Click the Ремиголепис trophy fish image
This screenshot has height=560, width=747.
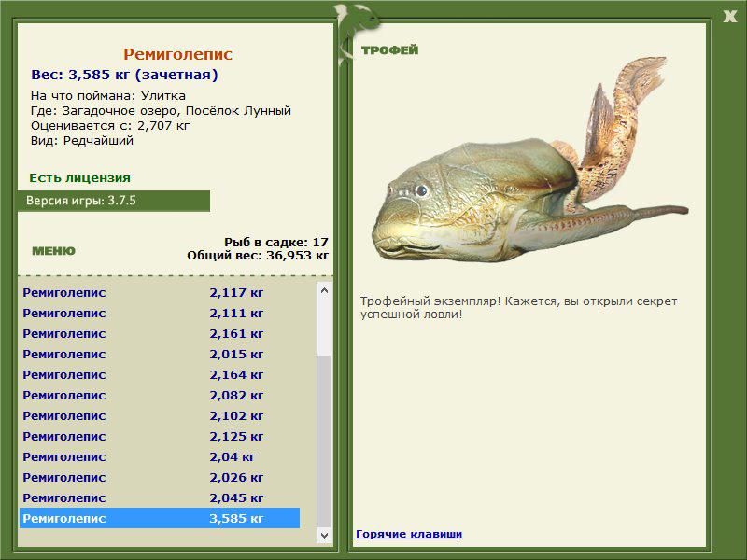pos(529,160)
